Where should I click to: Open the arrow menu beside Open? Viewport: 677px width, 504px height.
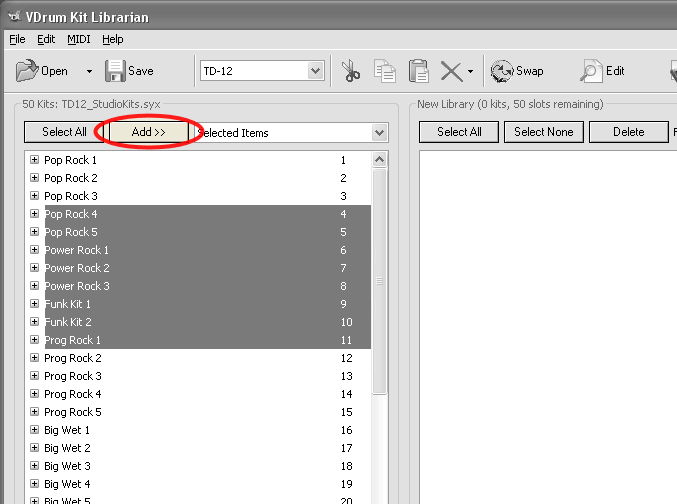88,72
